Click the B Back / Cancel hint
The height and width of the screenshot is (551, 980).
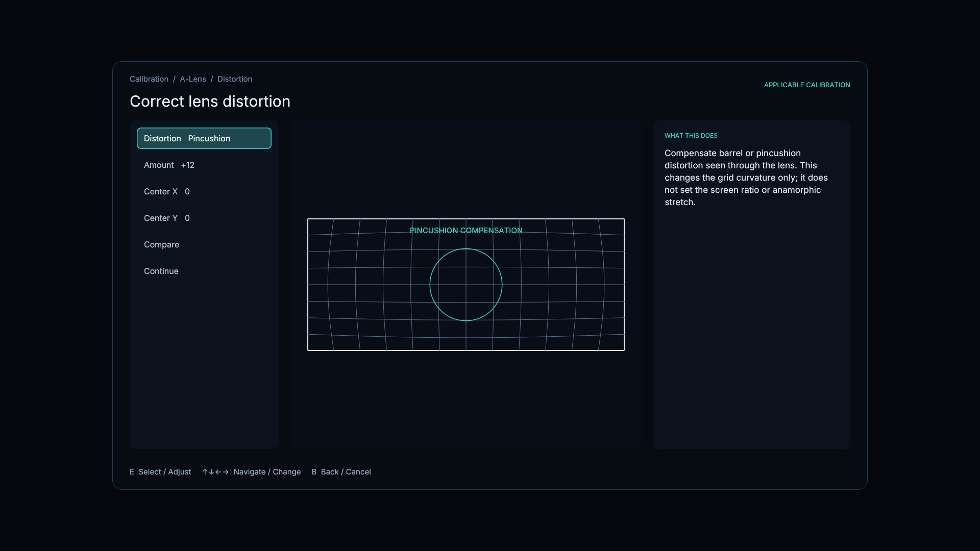coord(341,472)
